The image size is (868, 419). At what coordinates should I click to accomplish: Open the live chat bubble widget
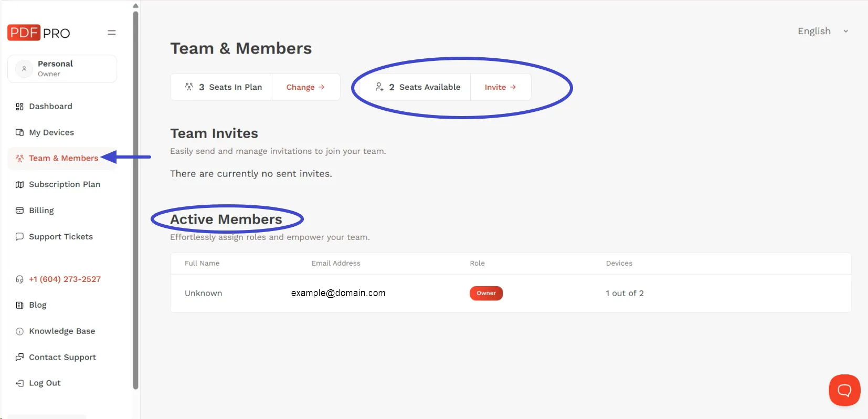[844, 390]
